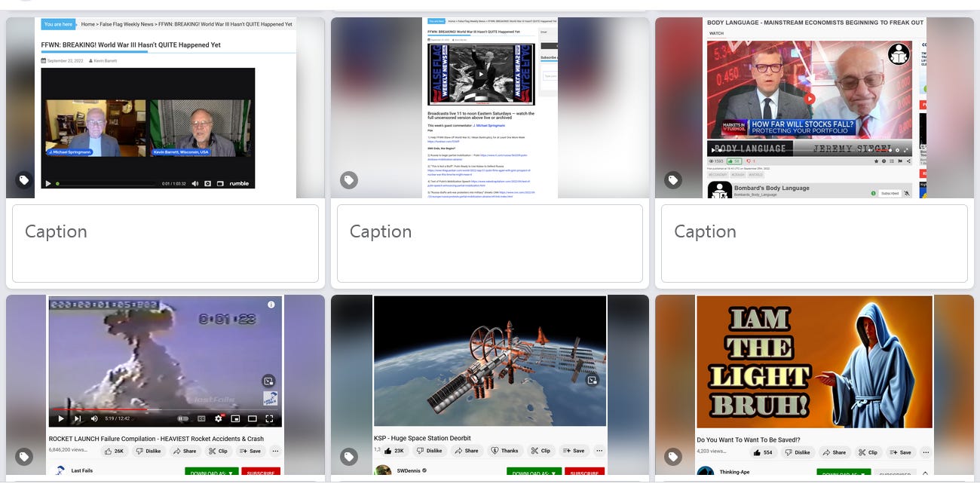Click tag icon on KSP Space Station image
The image size is (980, 490).
coord(348,457)
